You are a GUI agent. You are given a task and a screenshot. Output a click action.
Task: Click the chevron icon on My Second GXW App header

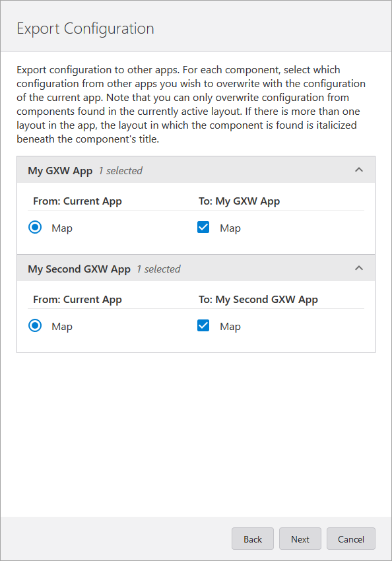point(359,269)
